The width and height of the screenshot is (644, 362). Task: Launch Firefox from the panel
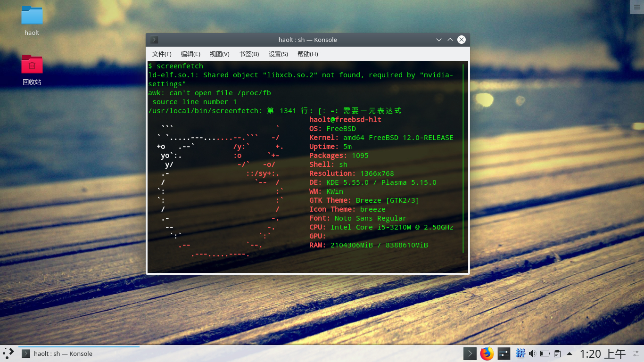coord(487,354)
